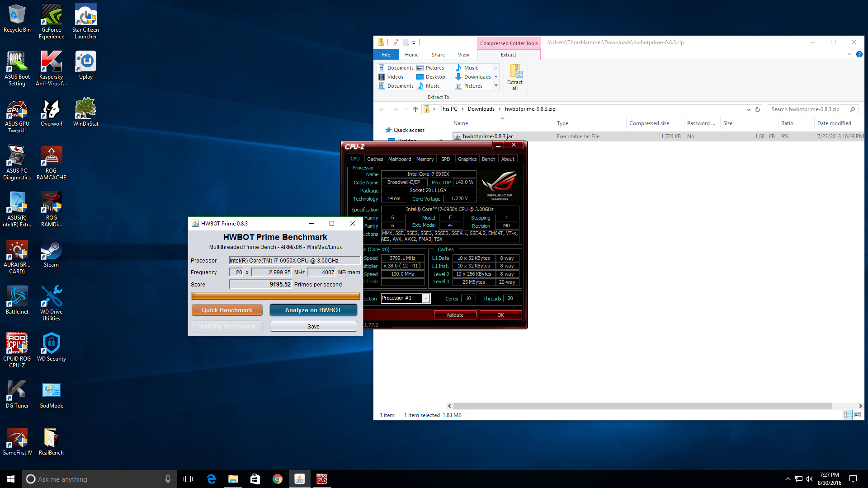Image resolution: width=868 pixels, height=488 pixels.
Task: Open GeForce Experience desktop icon
Action: (52, 22)
